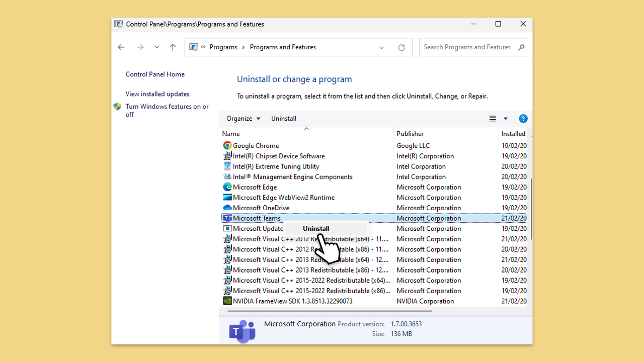Image resolution: width=644 pixels, height=362 pixels.
Task: Open the Organize dropdown menu
Action: click(244, 119)
